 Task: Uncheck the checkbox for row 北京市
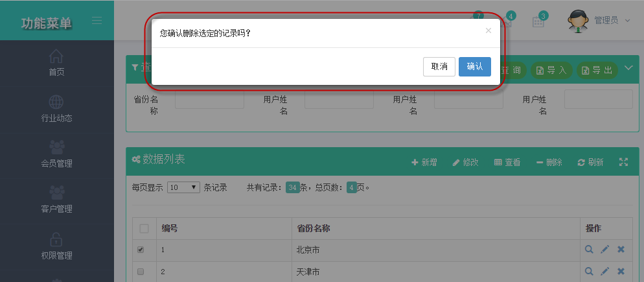(x=141, y=250)
